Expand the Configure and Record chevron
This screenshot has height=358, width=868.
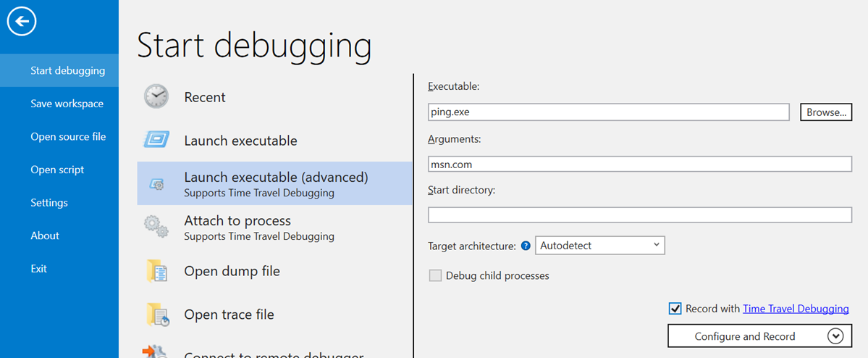click(835, 336)
